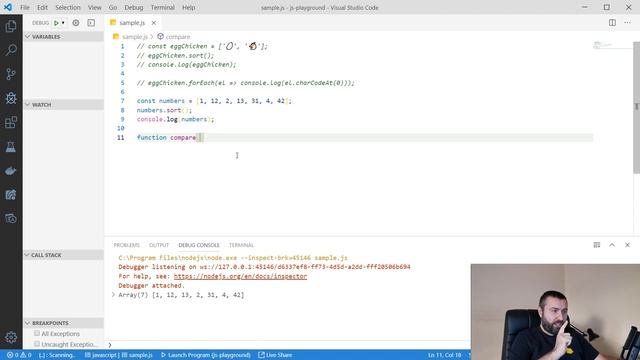
Task: Open the debug configuration dropdown arrow
Action: coord(63,23)
